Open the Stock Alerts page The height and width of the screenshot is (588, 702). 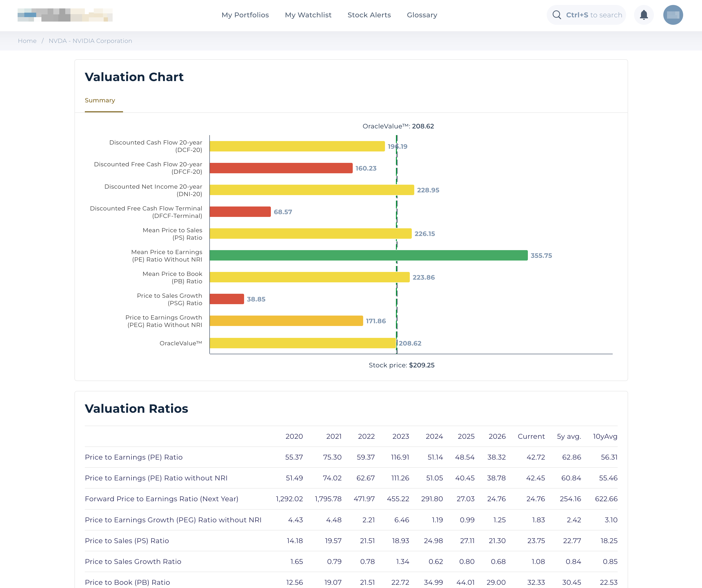pos(369,15)
